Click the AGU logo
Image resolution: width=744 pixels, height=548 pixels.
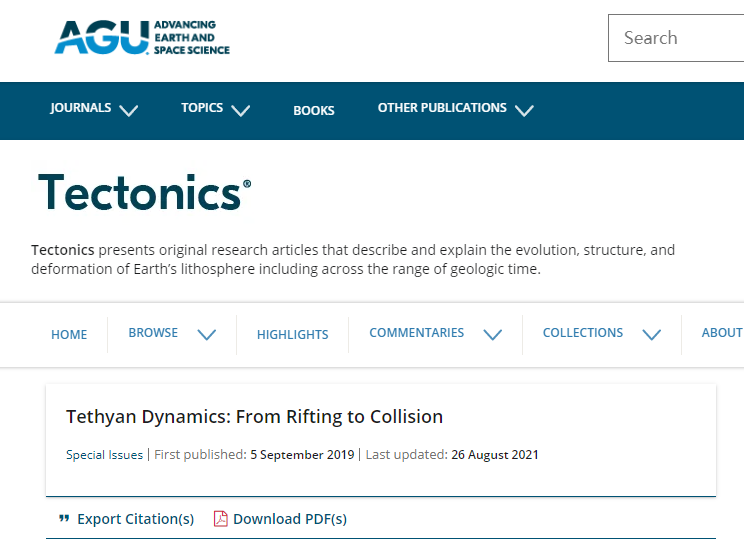[x=142, y=37]
